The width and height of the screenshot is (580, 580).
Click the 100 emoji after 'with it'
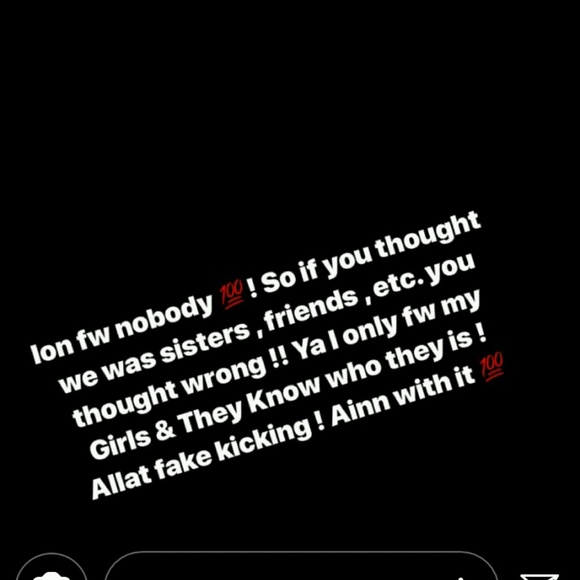tap(492, 367)
